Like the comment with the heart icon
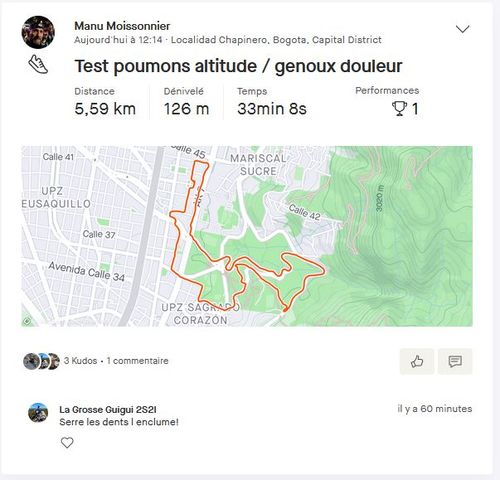Screen dimensions: 500x480 pos(67,443)
